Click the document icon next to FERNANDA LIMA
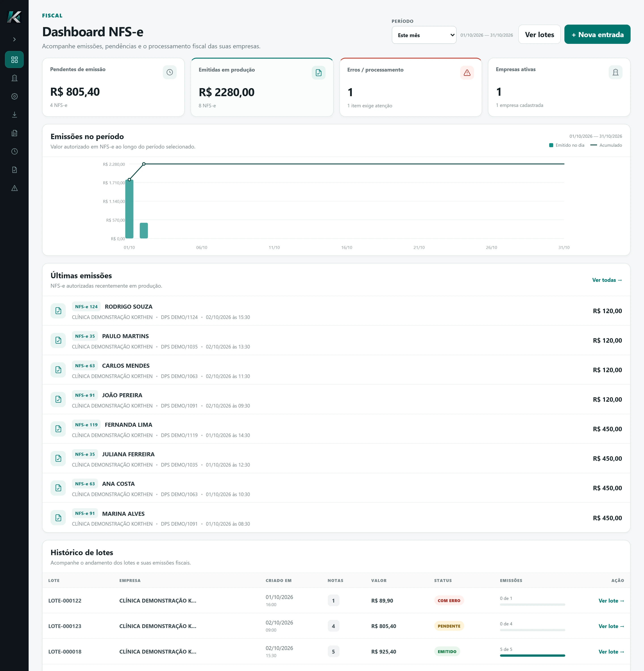This screenshot has height=671, width=644. [58, 429]
